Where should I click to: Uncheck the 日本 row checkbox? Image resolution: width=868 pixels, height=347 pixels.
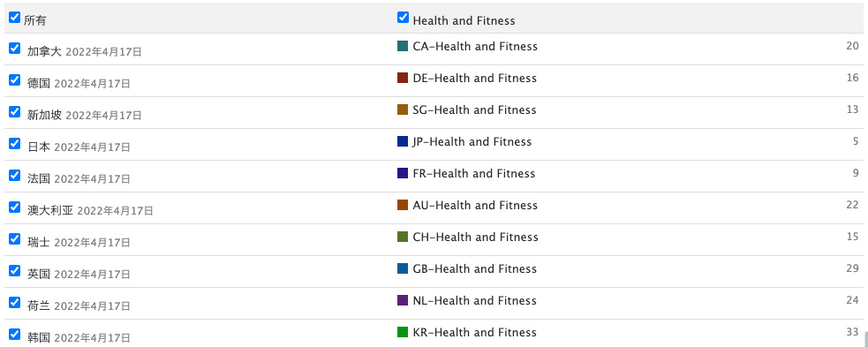click(x=15, y=143)
